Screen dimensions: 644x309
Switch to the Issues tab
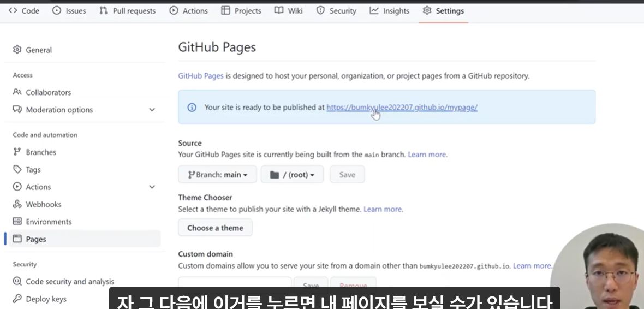(69, 11)
